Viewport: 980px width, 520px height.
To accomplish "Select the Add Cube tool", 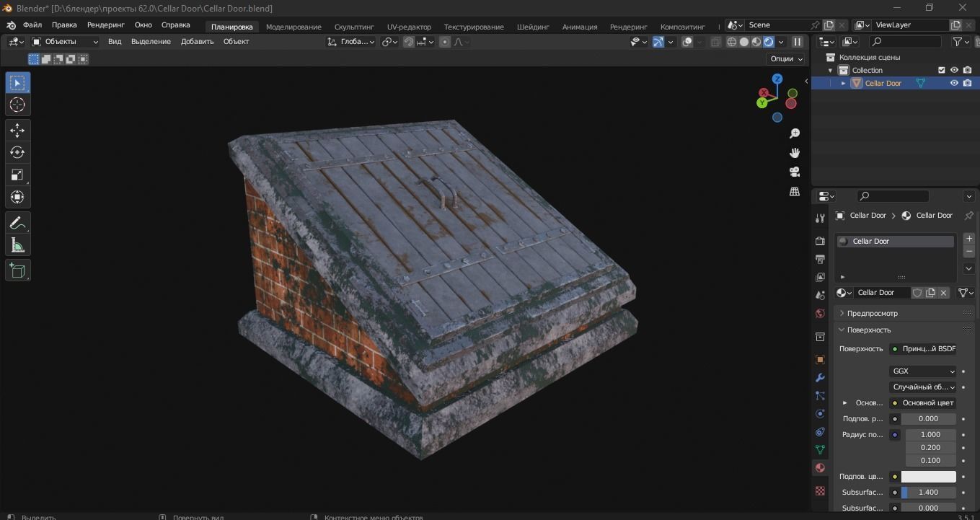I will pyautogui.click(x=17, y=270).
